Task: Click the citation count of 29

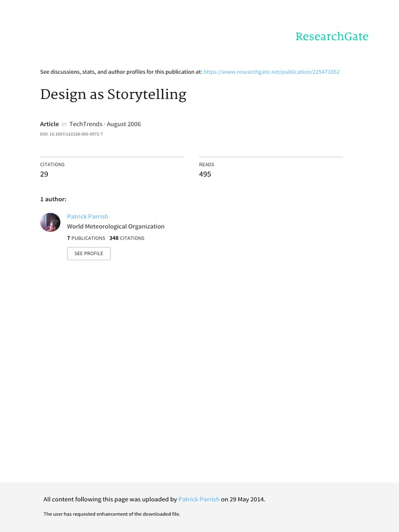Action: pos(44,174)
